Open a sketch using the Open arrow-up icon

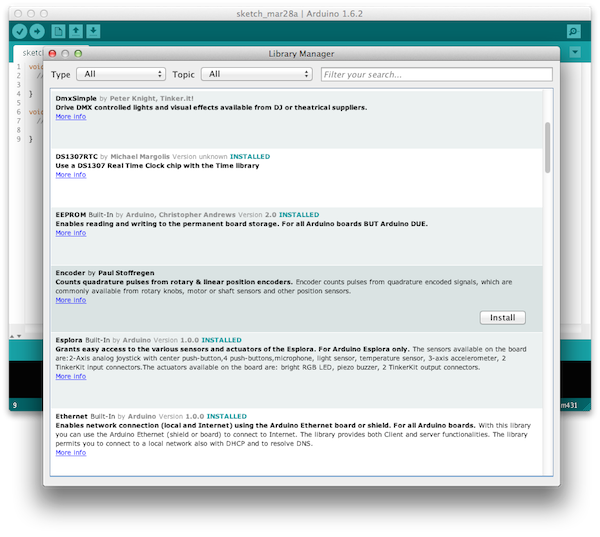(76, 31)
